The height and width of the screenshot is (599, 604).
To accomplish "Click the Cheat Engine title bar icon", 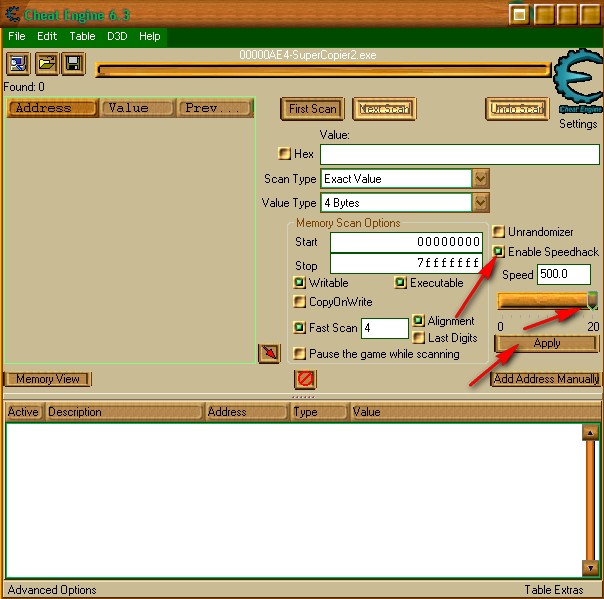I will click(x=12, y=15).
